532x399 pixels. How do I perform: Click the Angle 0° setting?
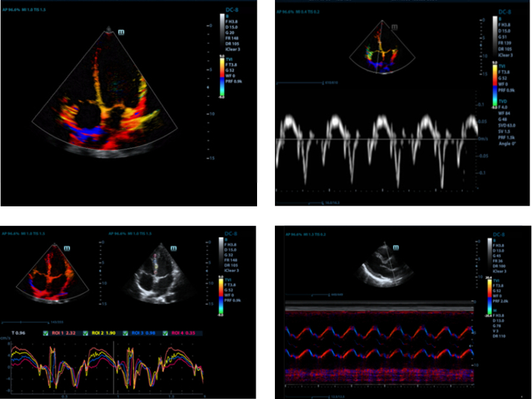(507, 143)
